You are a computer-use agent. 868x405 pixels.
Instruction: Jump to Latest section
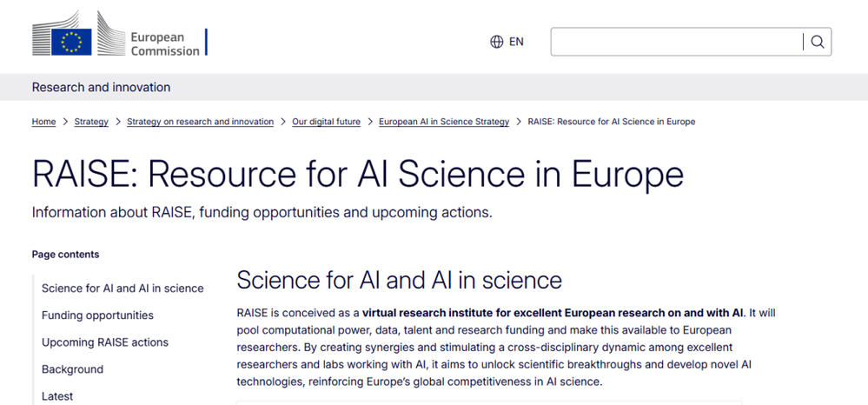point(57,396)
